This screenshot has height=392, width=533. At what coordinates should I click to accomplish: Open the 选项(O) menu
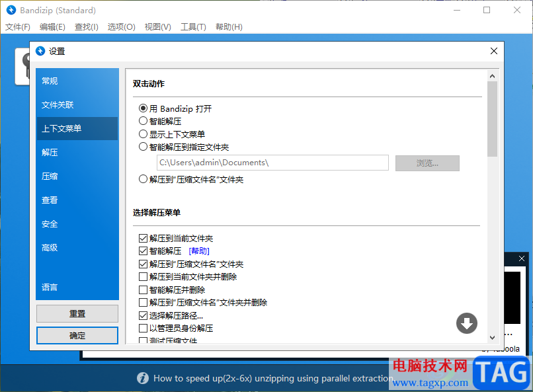[x=122, y=27]
